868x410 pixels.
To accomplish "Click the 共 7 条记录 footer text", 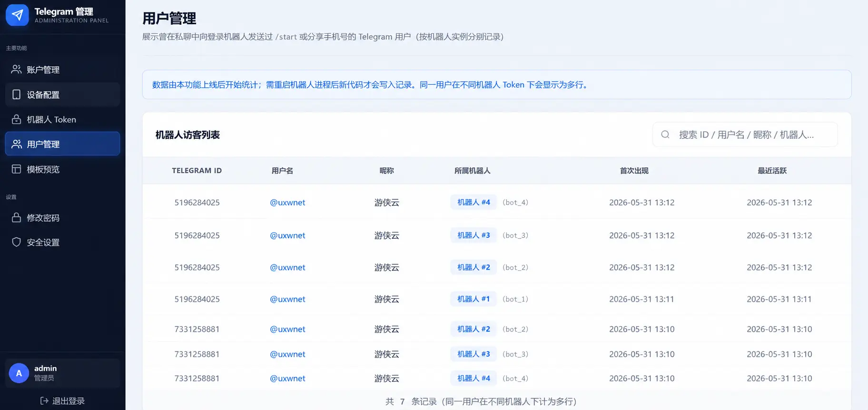I will point(481,401).
